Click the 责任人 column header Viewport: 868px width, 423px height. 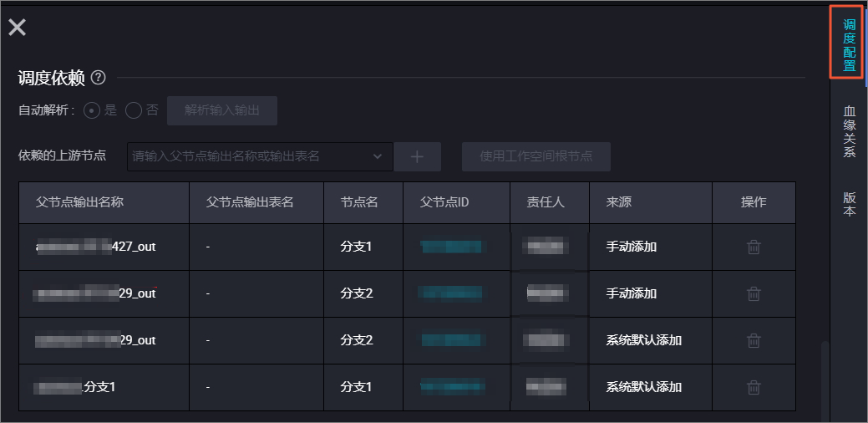[x=549, y=202]
